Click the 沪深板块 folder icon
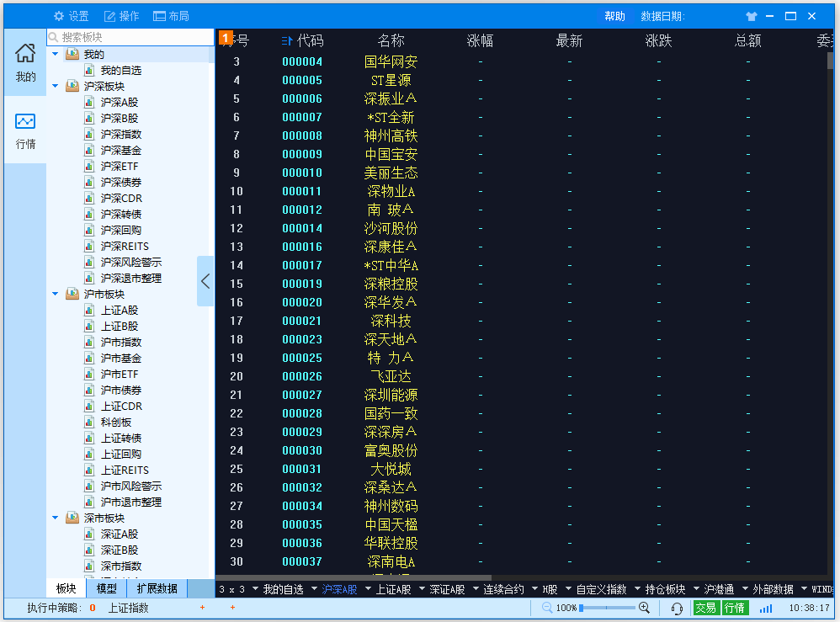Image resolution: width=840 pixels, height=622 pixels. click(x=72, y=86)
